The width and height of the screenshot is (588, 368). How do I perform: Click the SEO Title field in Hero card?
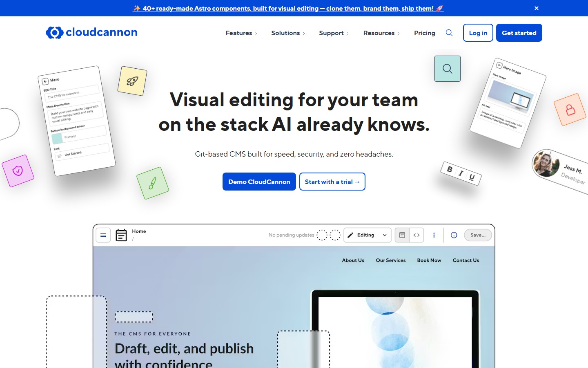coord(72,93)
